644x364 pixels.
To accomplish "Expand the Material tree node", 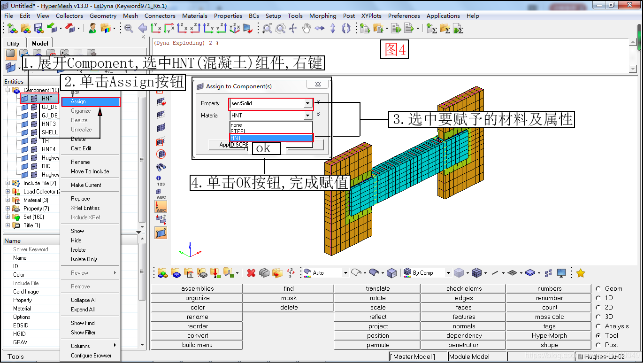I will (8, 200).
